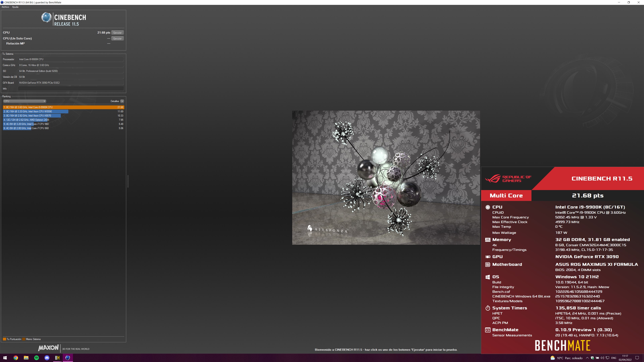
Task: Click the Cinebench title bar app icon
Action: [2, 2]
